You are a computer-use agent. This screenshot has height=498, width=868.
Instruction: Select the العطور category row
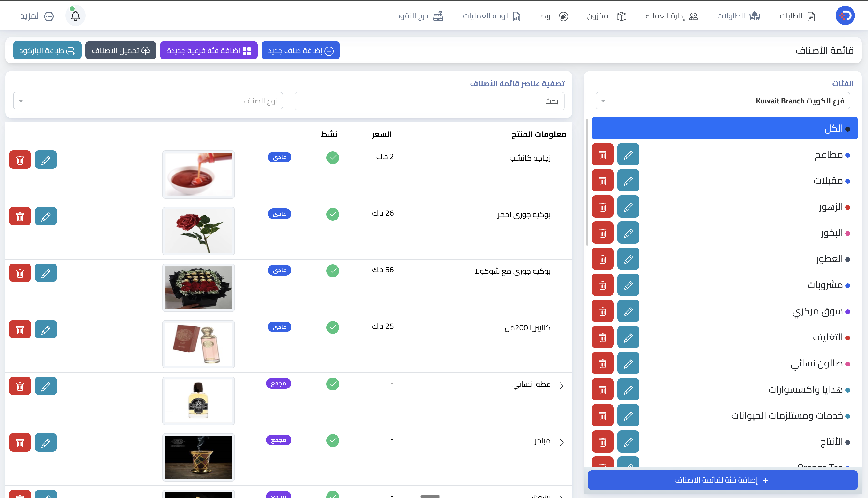coord(725,259)
